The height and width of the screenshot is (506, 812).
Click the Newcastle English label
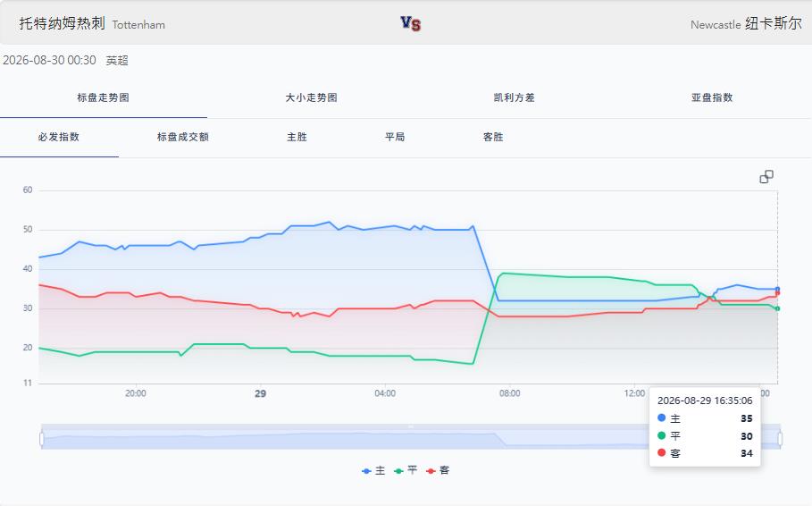[716, 25]
